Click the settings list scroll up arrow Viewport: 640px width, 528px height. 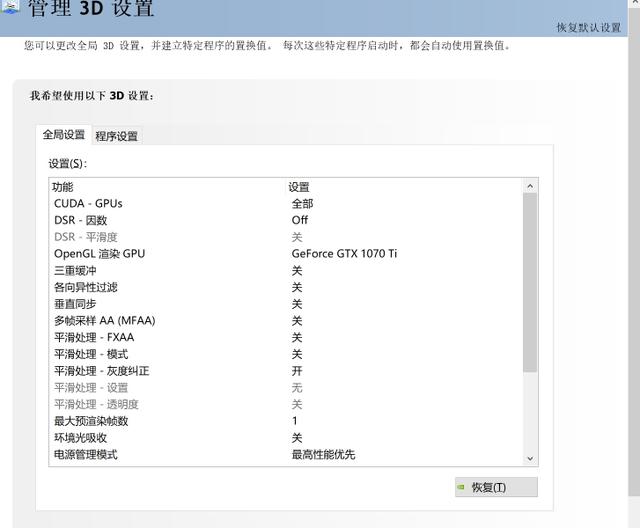[530, 186]
